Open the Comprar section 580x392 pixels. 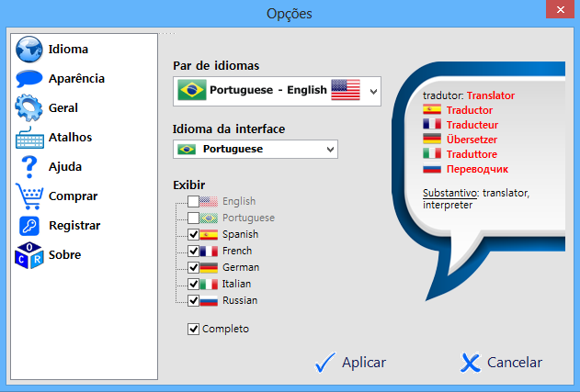coord(74,196)
